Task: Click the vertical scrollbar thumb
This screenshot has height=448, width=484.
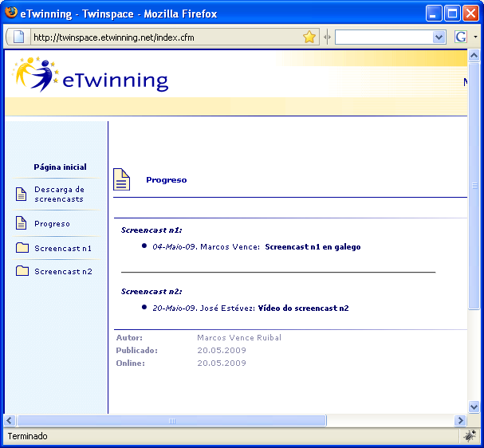Action: pos(474,186)
